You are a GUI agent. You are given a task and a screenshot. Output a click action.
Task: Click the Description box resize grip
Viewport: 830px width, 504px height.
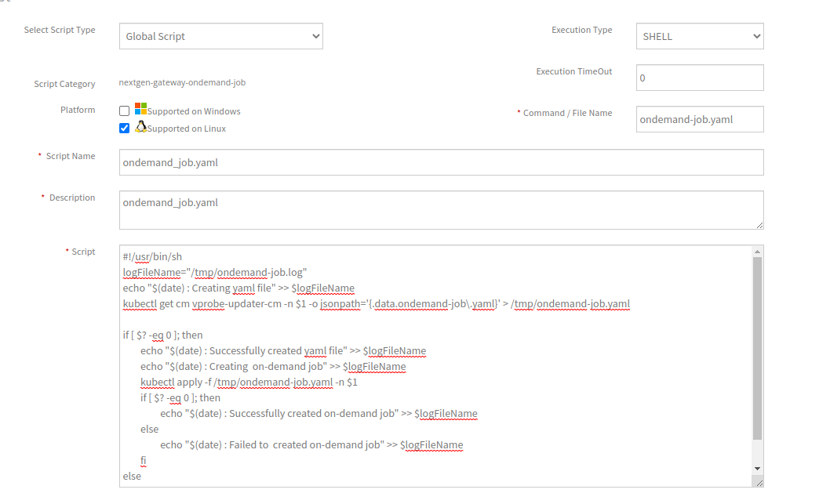(759, 226)
